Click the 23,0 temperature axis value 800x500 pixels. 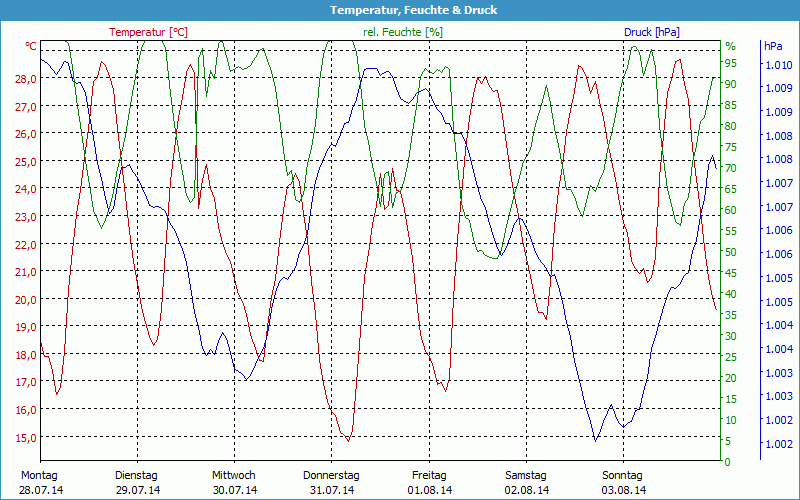(26, 217)
